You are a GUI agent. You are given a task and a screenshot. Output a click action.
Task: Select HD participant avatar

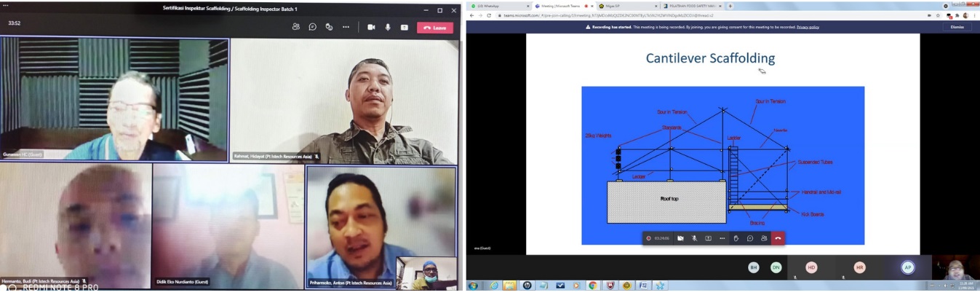(x=811, y=267)
